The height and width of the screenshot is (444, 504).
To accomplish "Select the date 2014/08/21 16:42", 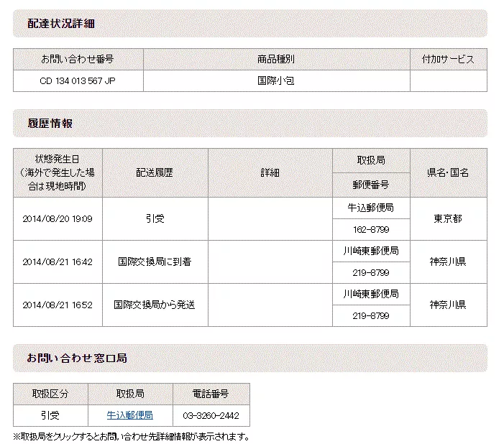I will (58, 262).
